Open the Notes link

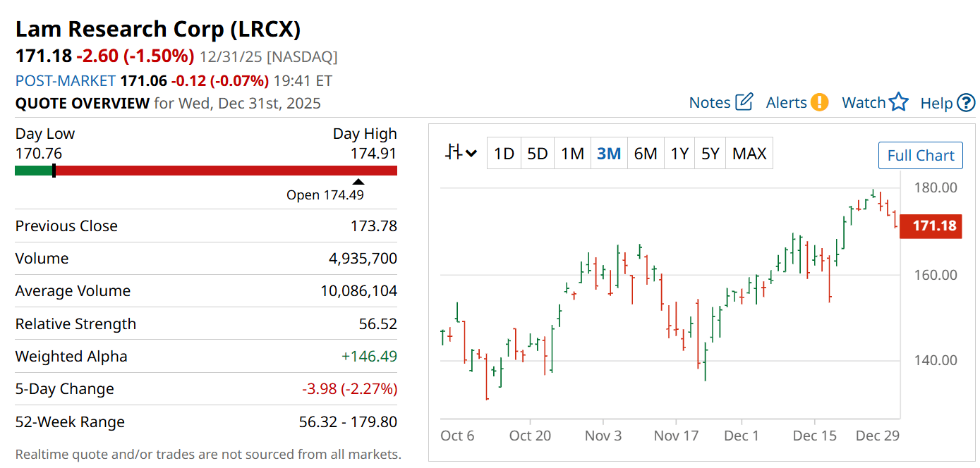pos(710,102)
